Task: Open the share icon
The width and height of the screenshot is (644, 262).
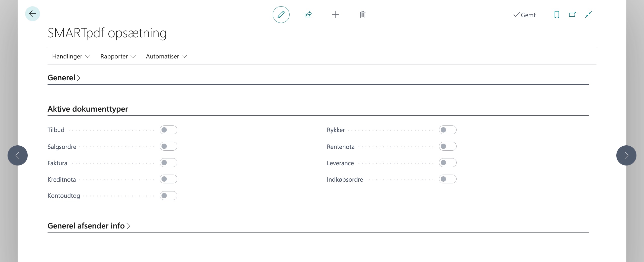Action: (x=308, y=15)
